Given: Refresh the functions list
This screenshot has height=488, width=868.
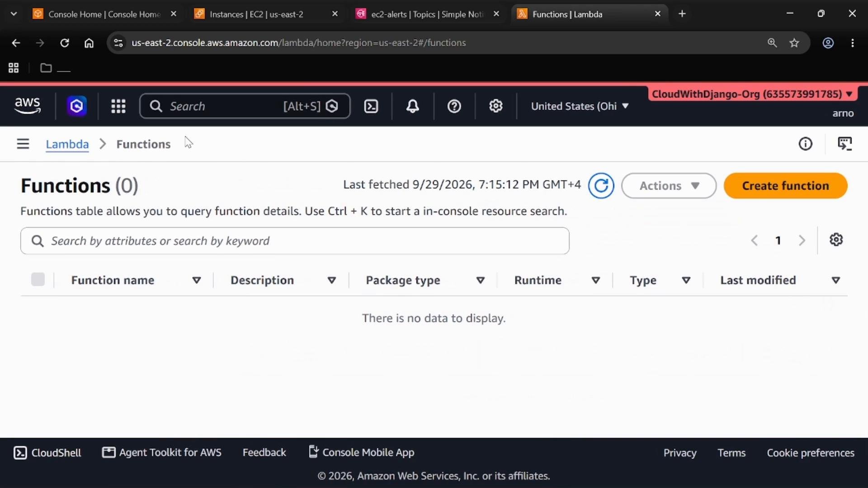Looking at the screenshot, I should (601, 186).
